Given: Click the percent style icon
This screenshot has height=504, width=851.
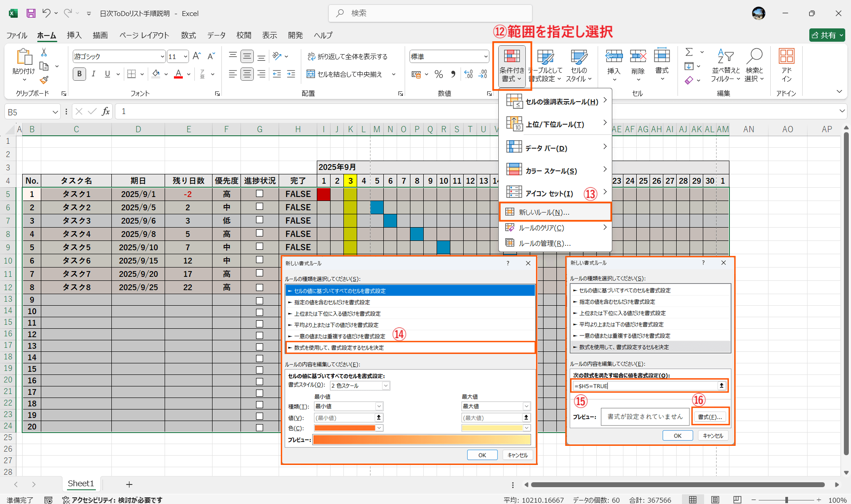Looking at the screenshot, I should [438, 74].
